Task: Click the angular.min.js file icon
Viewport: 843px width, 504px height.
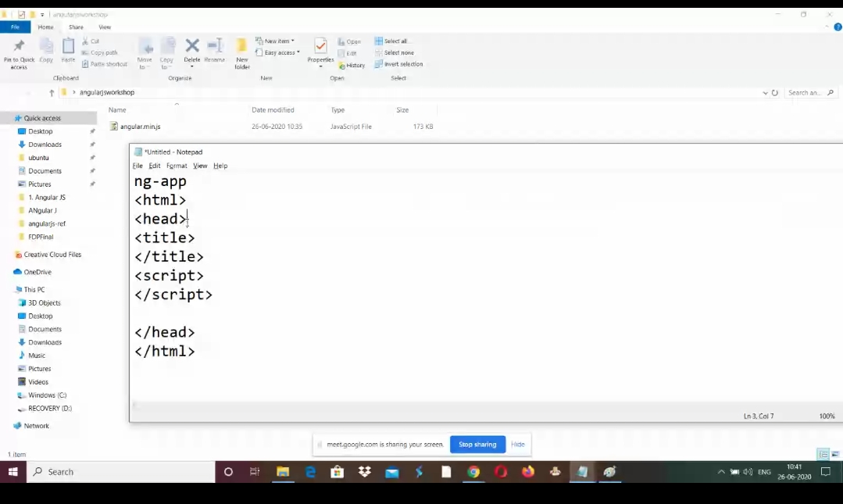Action: [114, 127]
